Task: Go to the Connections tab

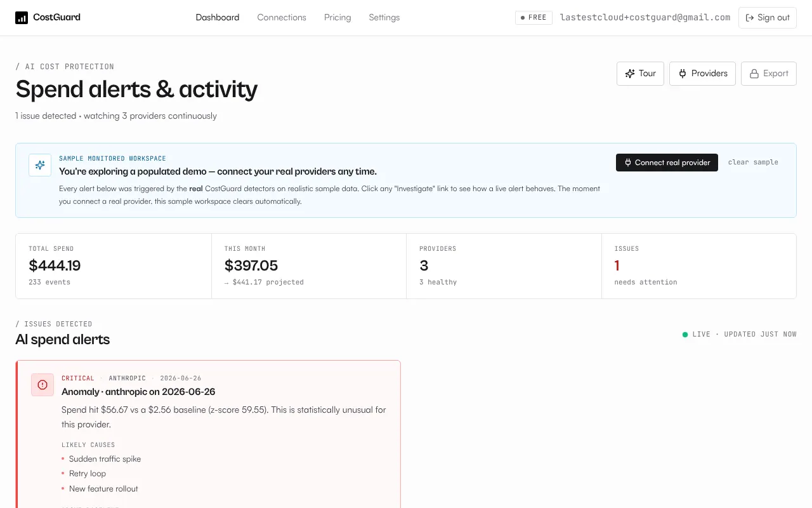Action: coord(282,18)
